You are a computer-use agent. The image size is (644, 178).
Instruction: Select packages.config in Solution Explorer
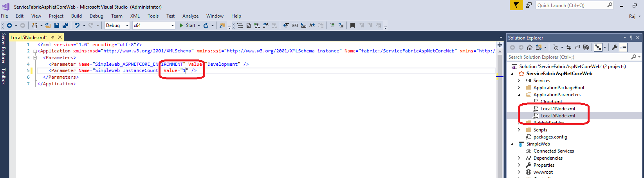[550, 137]
